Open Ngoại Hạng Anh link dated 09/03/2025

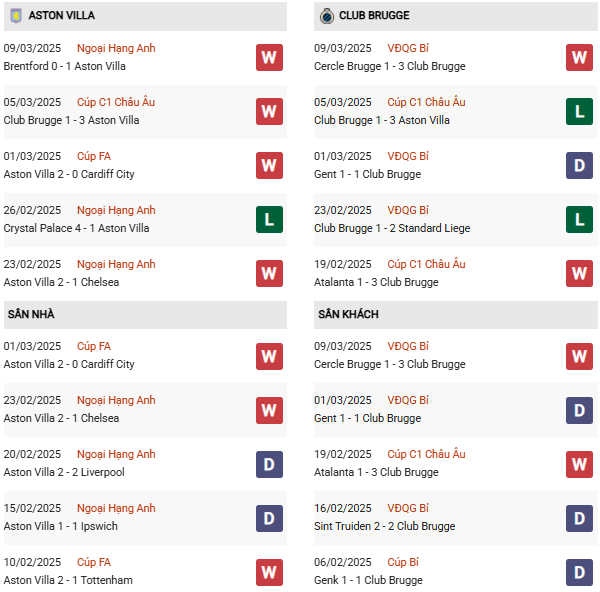pos(116,48)
